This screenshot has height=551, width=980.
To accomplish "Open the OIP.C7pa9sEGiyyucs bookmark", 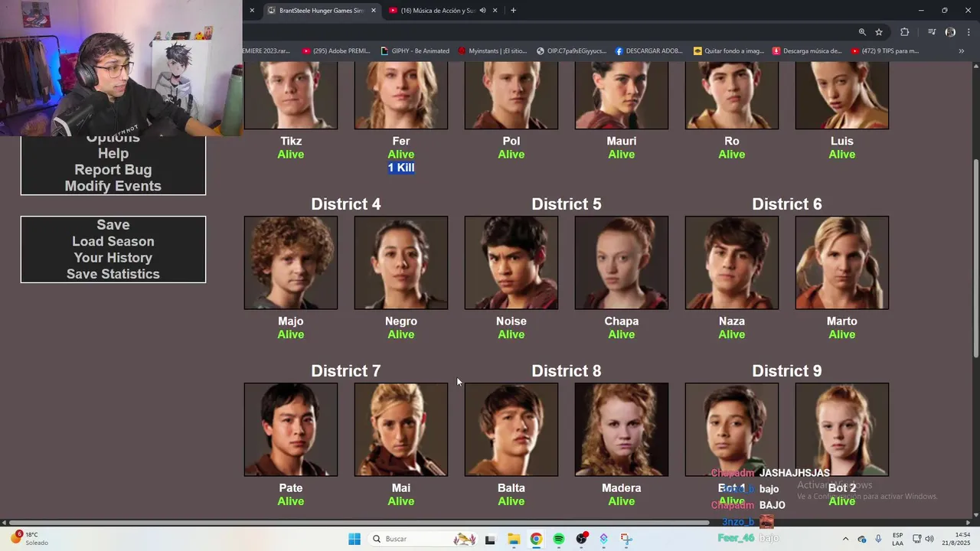I will [x=571, y=51].
